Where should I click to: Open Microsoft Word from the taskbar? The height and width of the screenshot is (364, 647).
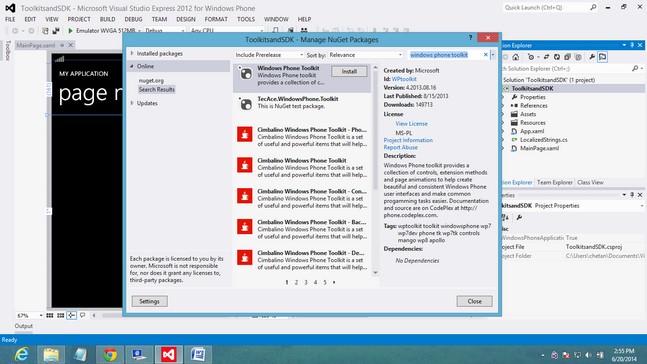[x=198, y=355]
